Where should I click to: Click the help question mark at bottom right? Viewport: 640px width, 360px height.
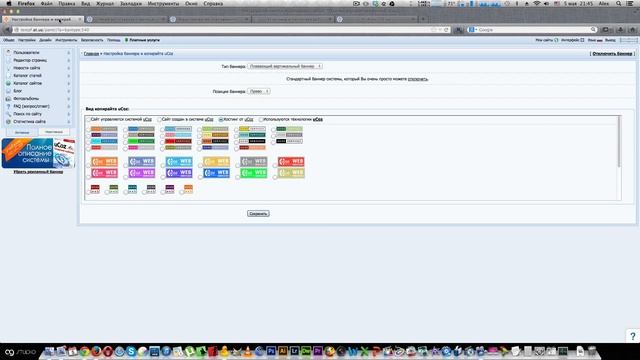633,336
